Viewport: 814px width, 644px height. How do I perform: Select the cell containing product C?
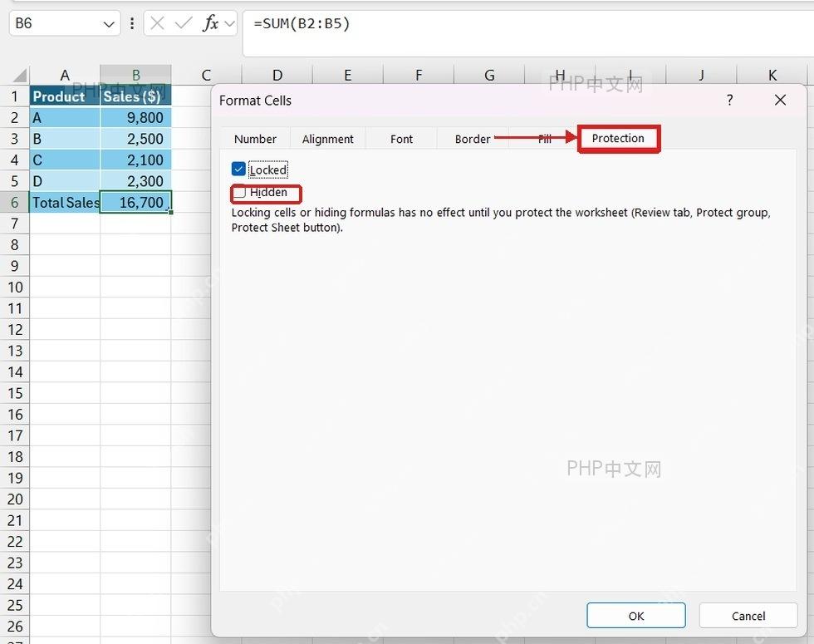coord(65,160)
